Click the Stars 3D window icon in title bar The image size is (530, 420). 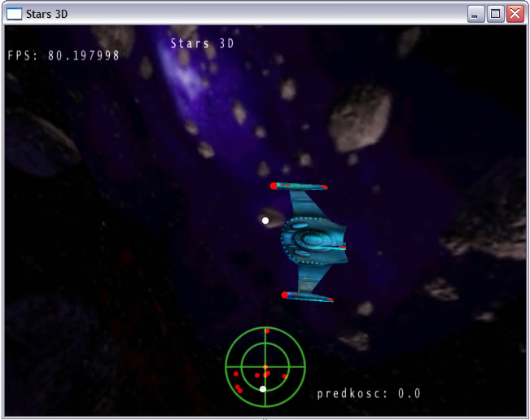(x=14, y=14)
